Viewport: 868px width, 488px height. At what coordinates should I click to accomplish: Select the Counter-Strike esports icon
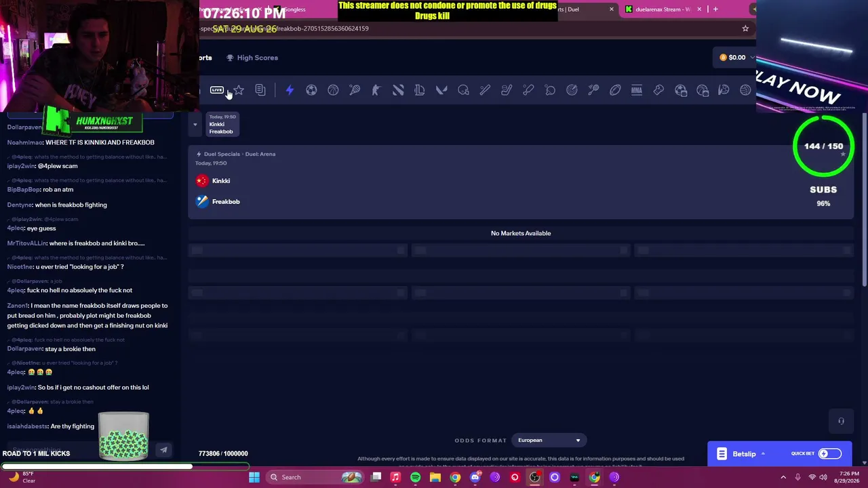(x=376, y=90)
